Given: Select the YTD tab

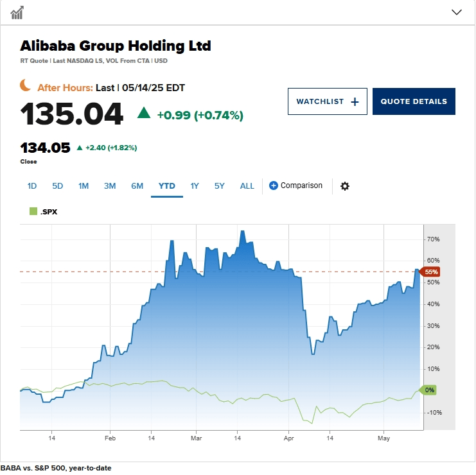Looking at the screenshot, I should [x=166, y=186].
